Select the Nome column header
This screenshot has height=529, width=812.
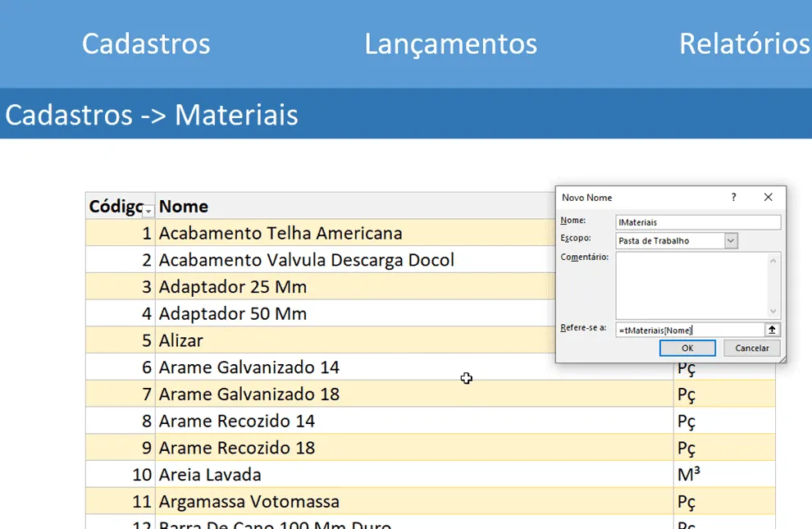(x=356, y=206)
